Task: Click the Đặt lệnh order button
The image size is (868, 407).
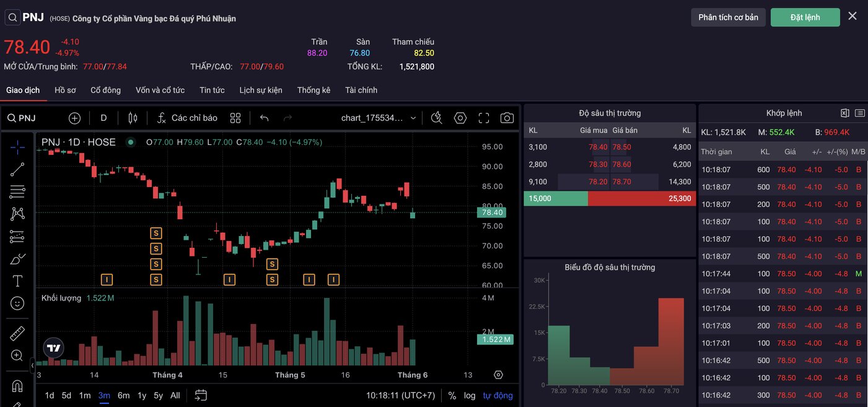Action: coord(805,17)
